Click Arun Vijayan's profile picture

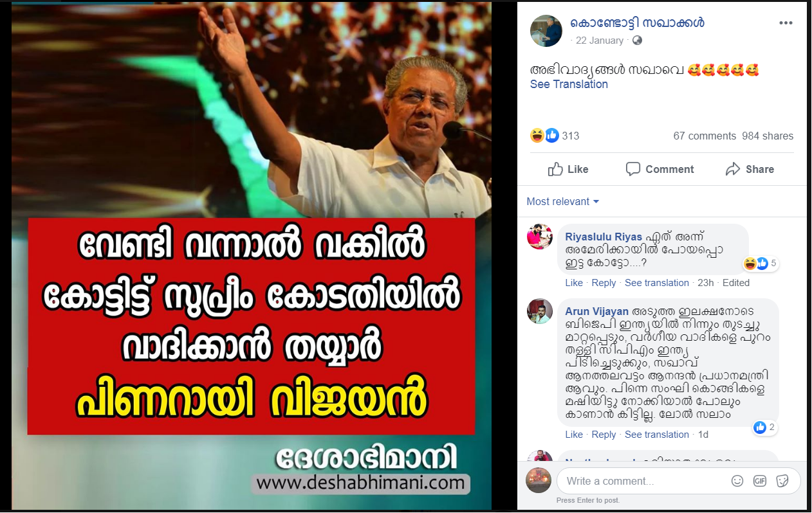pos(540,311)
